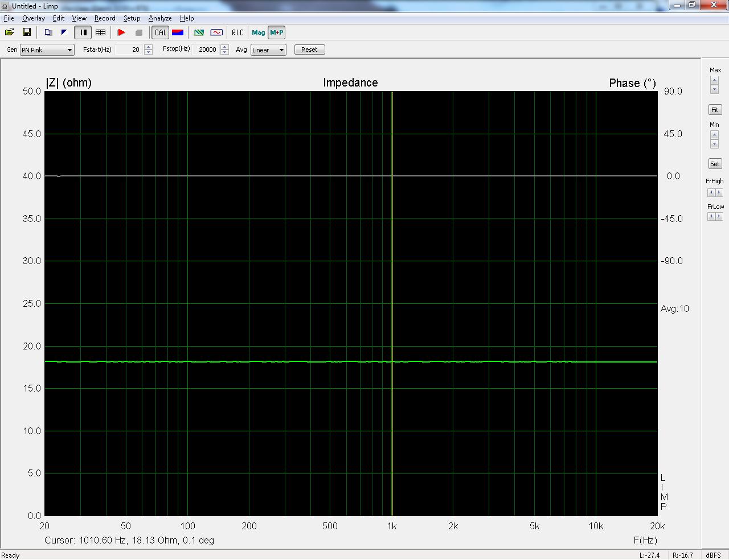Screen dimensions: 729x560
Task: Click the Limp app icon in the title bar
Action: [x=6, y=6]
